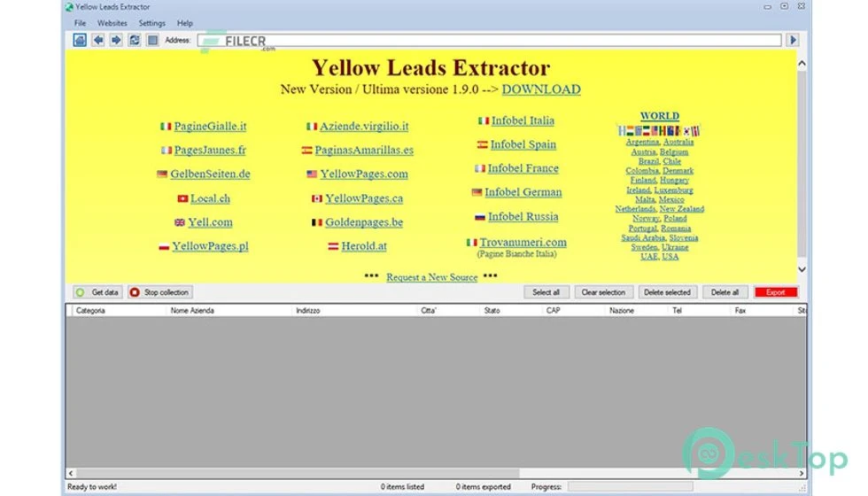The image size is (868, 496).
Task: Click the browser pane scroll up arrow
Action: [802, 63]
